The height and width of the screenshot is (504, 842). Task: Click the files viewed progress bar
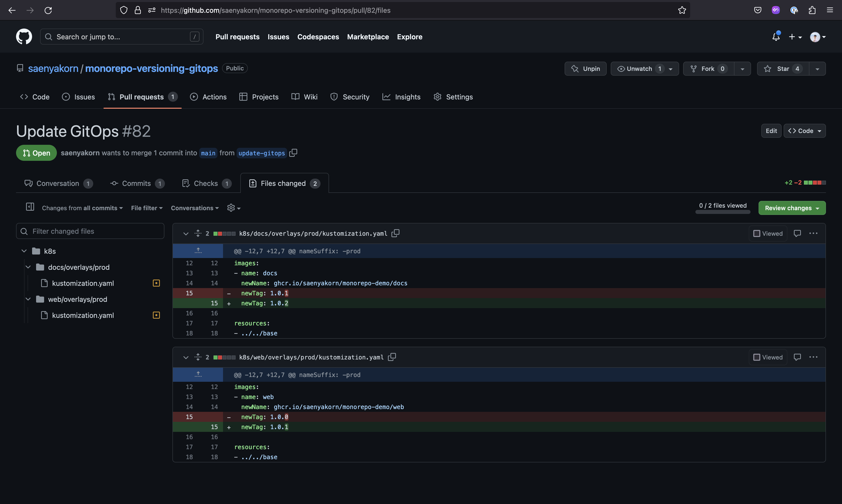coord(723,212)
